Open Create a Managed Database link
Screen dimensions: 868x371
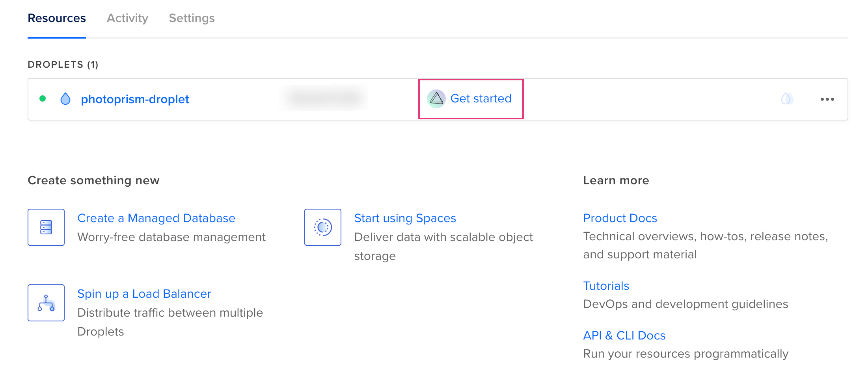(156, 218)
